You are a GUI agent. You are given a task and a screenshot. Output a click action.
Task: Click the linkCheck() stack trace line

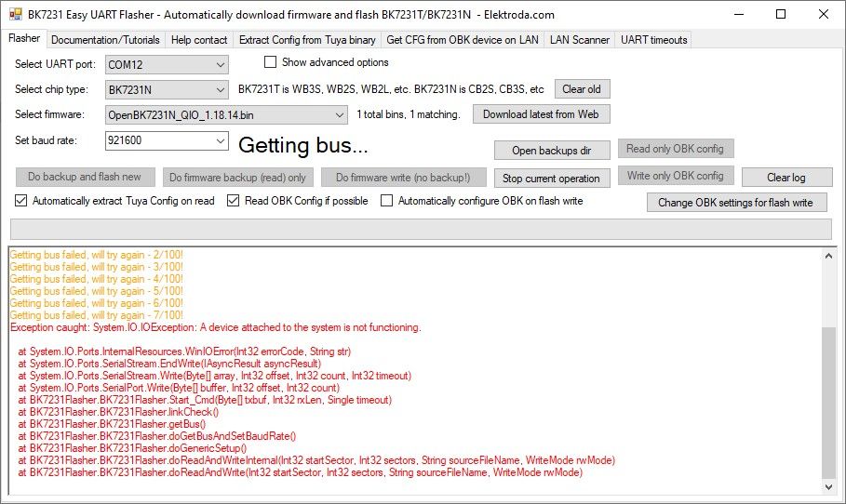point(118,412)
